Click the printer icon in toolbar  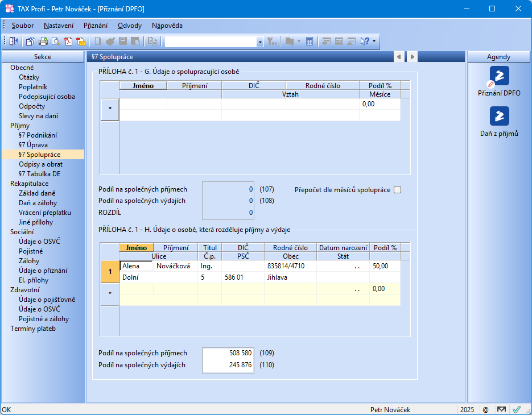(x=43, y=41)
